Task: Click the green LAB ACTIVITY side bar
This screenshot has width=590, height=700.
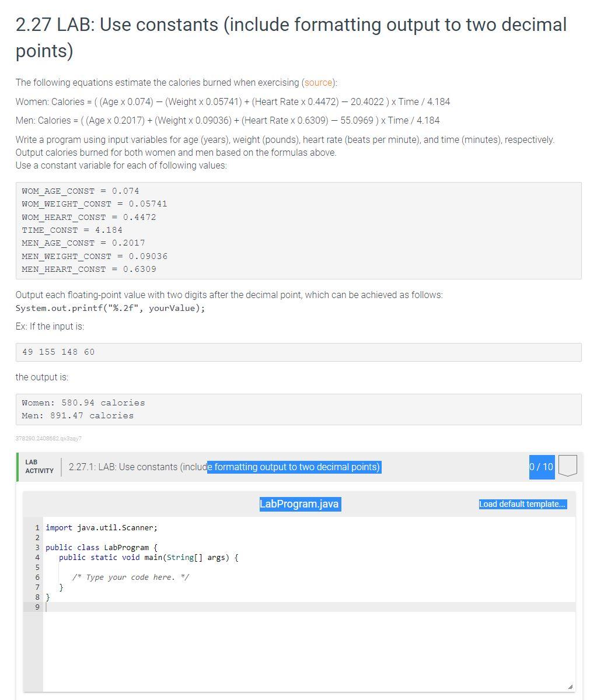Action: (x=17, y=467)
